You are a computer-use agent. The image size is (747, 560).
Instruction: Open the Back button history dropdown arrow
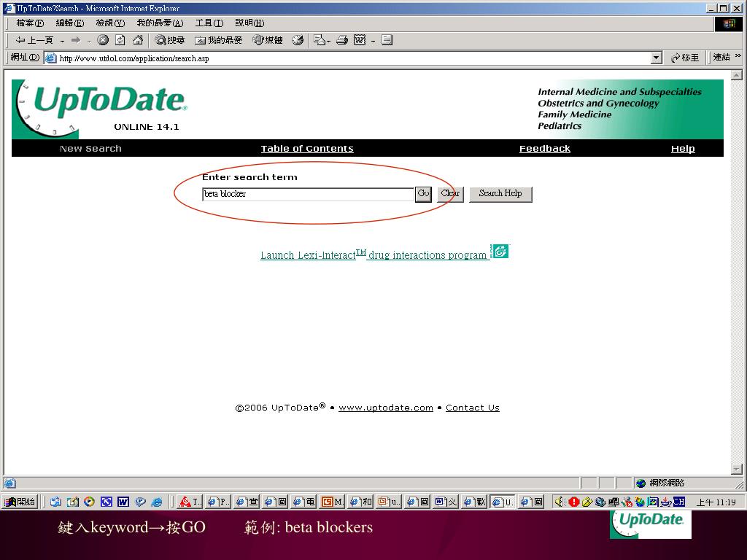pos(62,42)
